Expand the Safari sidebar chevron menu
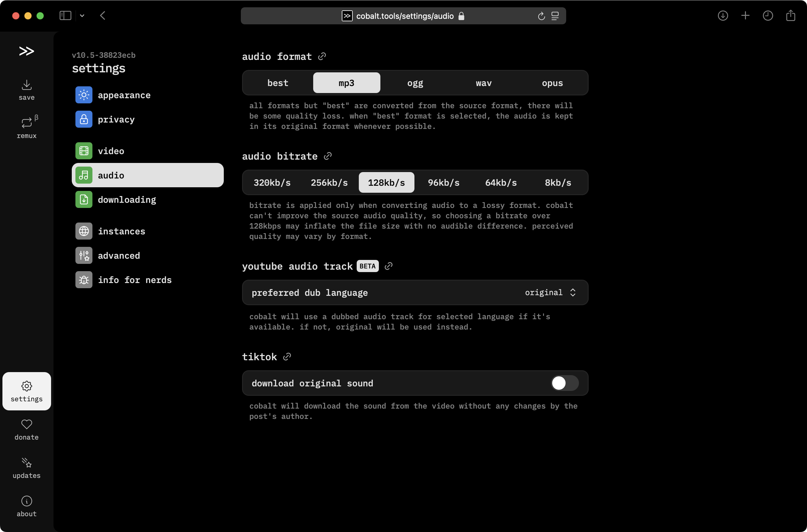Viewport: 807px width, 532px height. pos(82,16)
